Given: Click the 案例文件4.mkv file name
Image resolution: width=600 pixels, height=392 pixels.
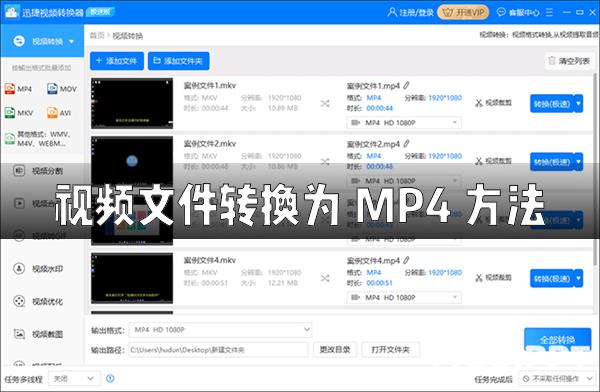Looking at the screenshot, I should (210, 260).
